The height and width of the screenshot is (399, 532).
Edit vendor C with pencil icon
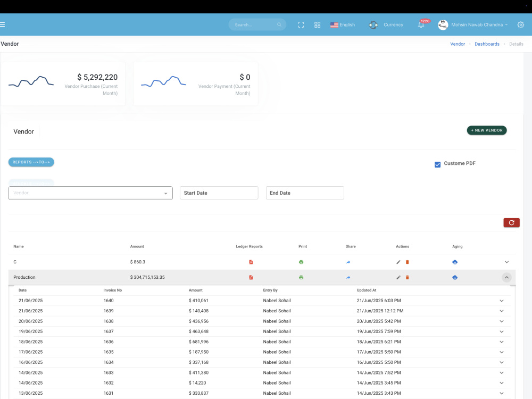[x=398, y=262]
